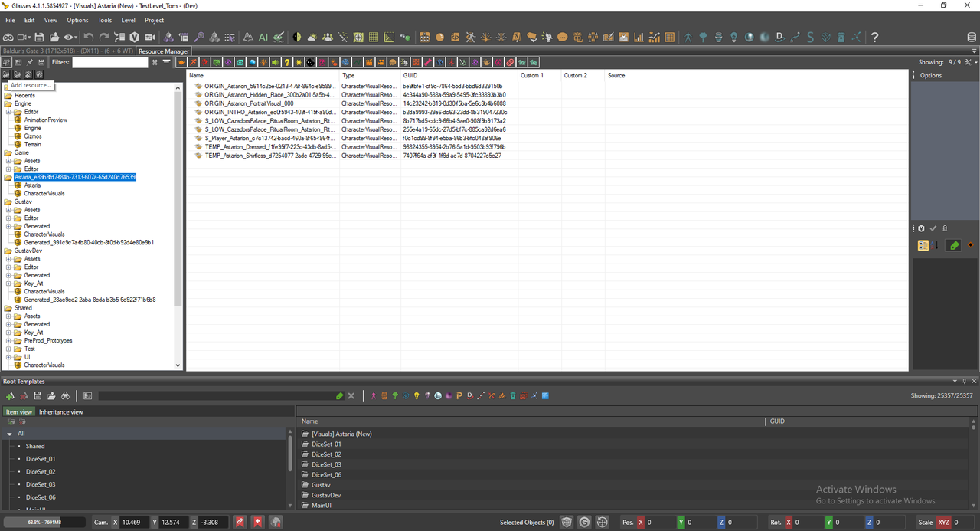This screenshot has height=531, width=980.
Task: Toggle the speaker sound filter in Resource Manager
Action: pos(275,62)
